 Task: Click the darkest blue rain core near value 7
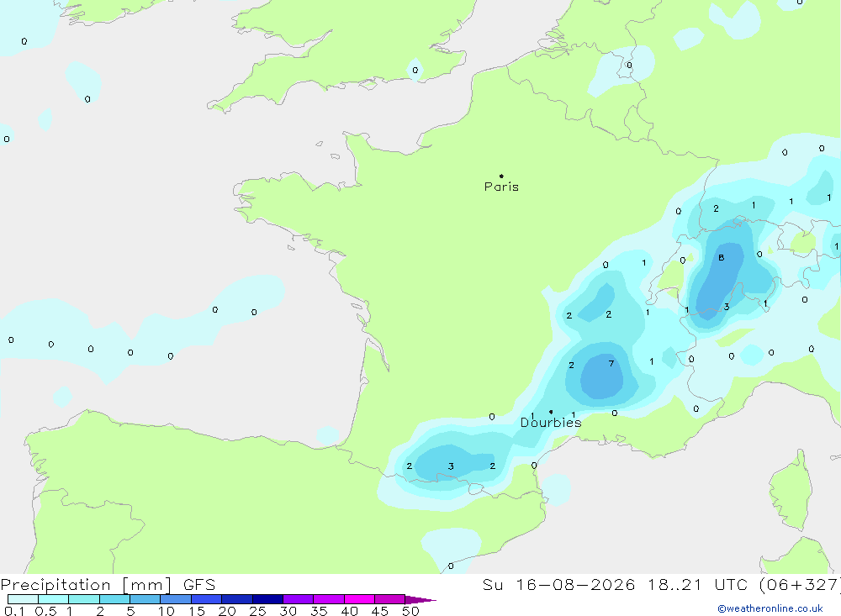tap(602, 376)
